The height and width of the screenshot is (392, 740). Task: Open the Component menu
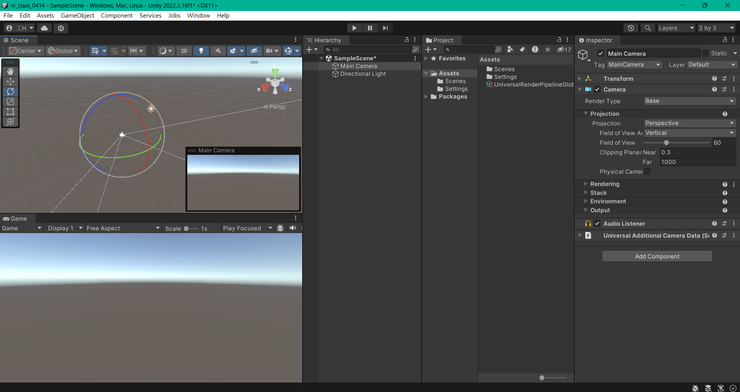pos(117,16)
